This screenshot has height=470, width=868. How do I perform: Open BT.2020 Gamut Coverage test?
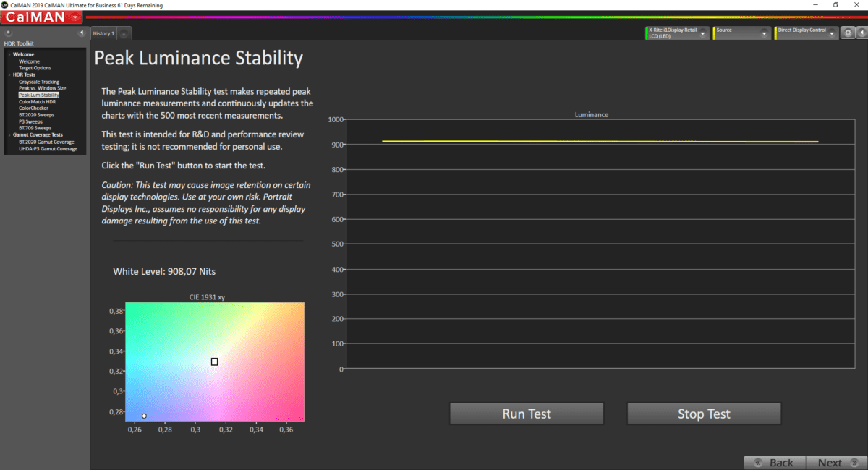pos(45,142)
